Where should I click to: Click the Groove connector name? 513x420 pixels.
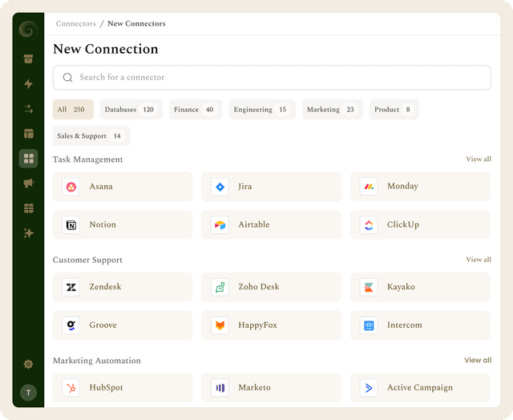pyautogui.click(x=103, y=325)
